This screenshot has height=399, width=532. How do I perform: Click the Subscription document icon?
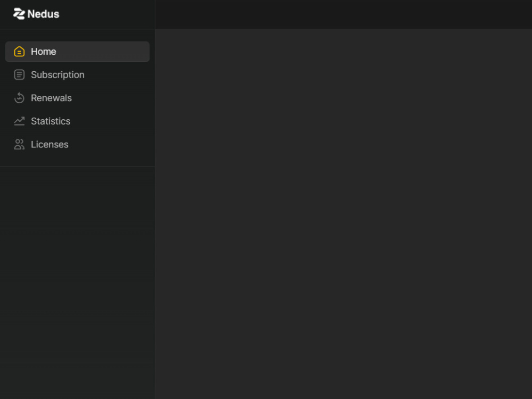tap(19, 74)
